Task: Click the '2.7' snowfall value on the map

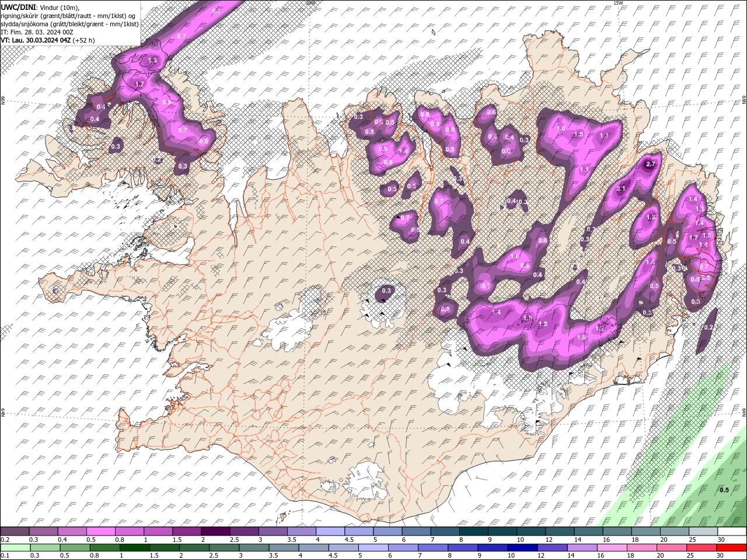Action: pyautogui.click(x=651, y=164)
